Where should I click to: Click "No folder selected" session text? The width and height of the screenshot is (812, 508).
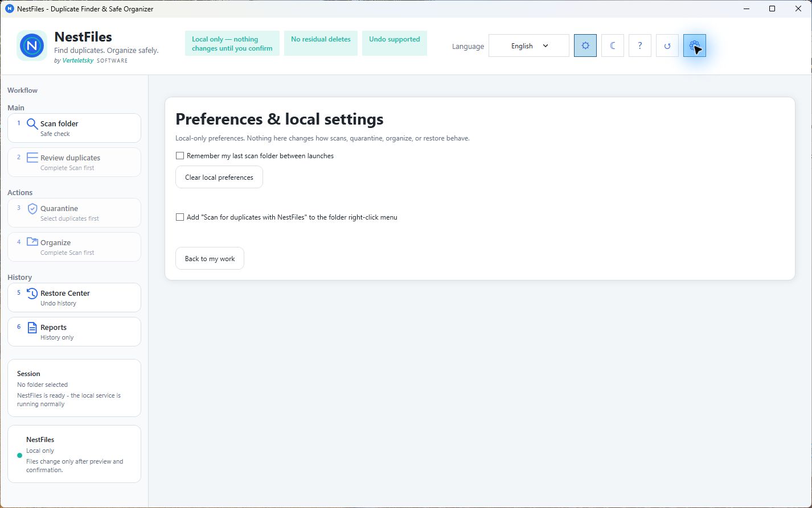pos(42,385)
